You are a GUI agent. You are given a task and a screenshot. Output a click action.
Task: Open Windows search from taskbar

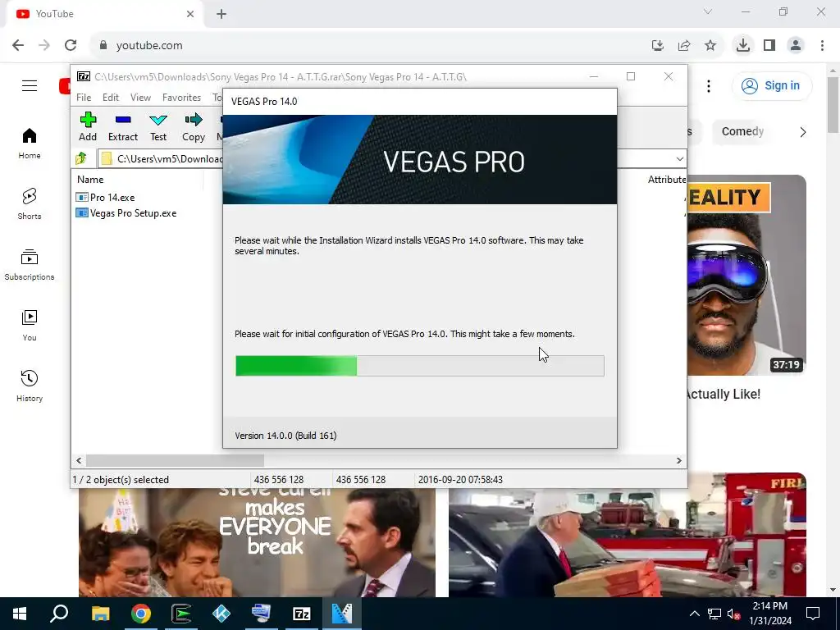[x=59, y=614]
